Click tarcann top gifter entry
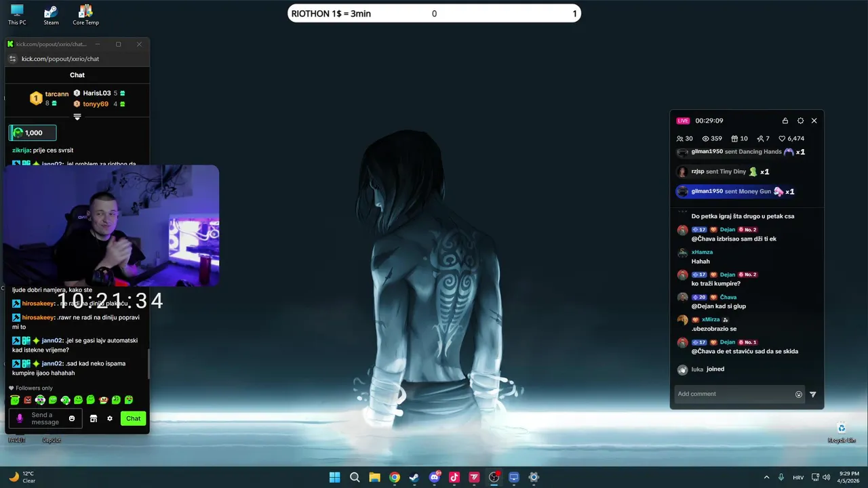 click(49, 98)
